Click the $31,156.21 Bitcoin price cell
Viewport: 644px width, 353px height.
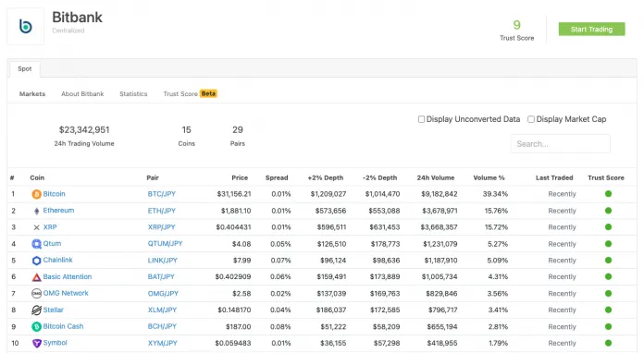pos(234,194)
